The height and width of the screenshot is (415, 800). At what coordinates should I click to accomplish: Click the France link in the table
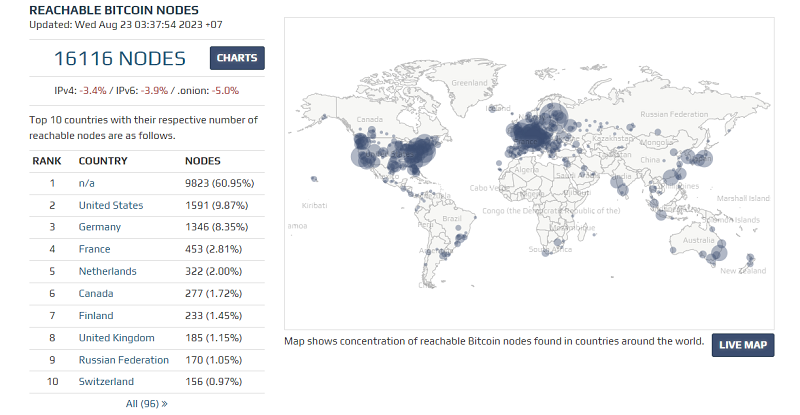click(x=94, y=249)
